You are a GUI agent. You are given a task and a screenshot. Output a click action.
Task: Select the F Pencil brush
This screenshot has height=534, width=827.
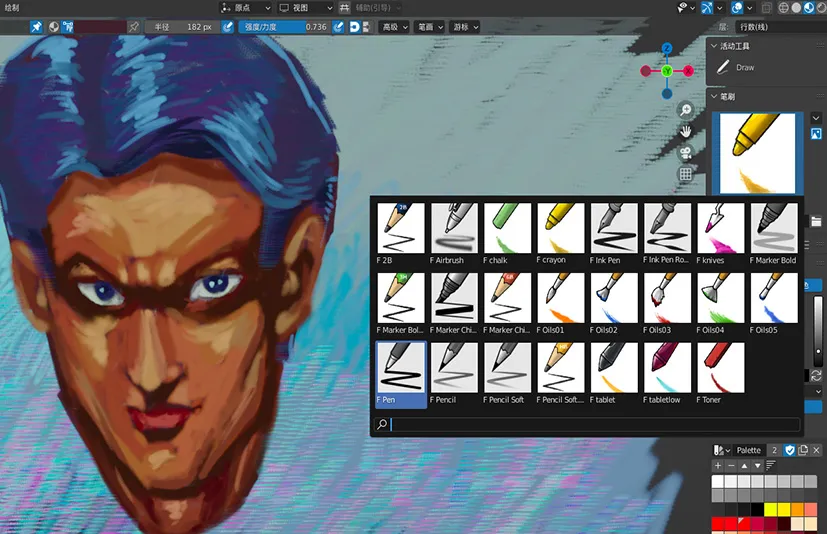coord(454,373)
